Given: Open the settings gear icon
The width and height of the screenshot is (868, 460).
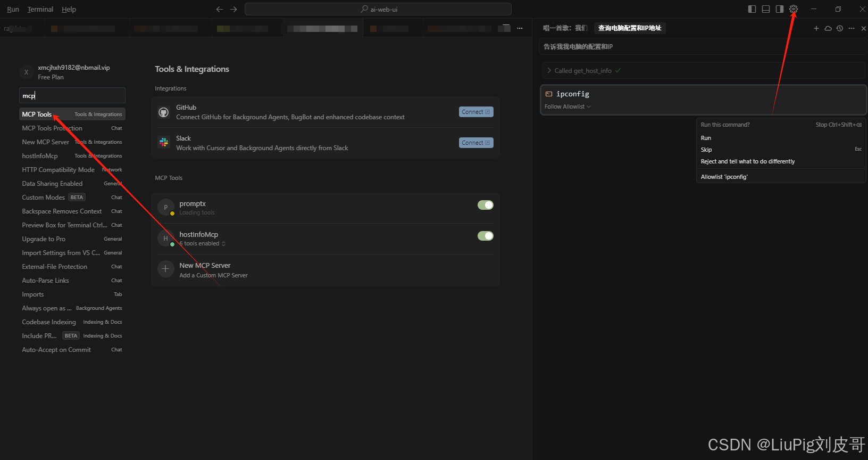Looking at the screenshot, I should 794,9.
